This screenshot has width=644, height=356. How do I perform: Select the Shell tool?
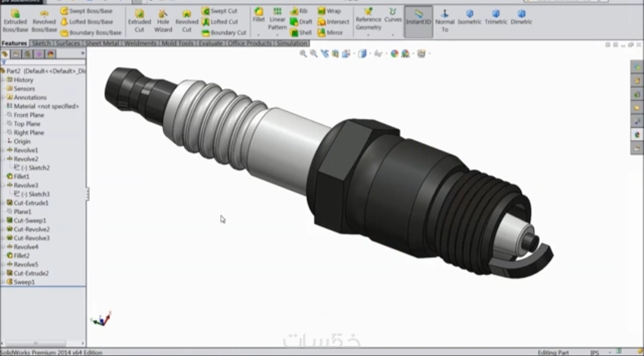(301, 32)
